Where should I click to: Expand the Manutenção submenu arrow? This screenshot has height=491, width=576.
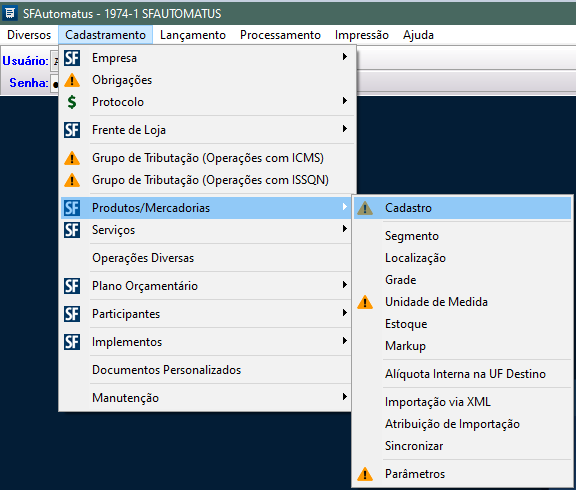click(x=345, y=397)
